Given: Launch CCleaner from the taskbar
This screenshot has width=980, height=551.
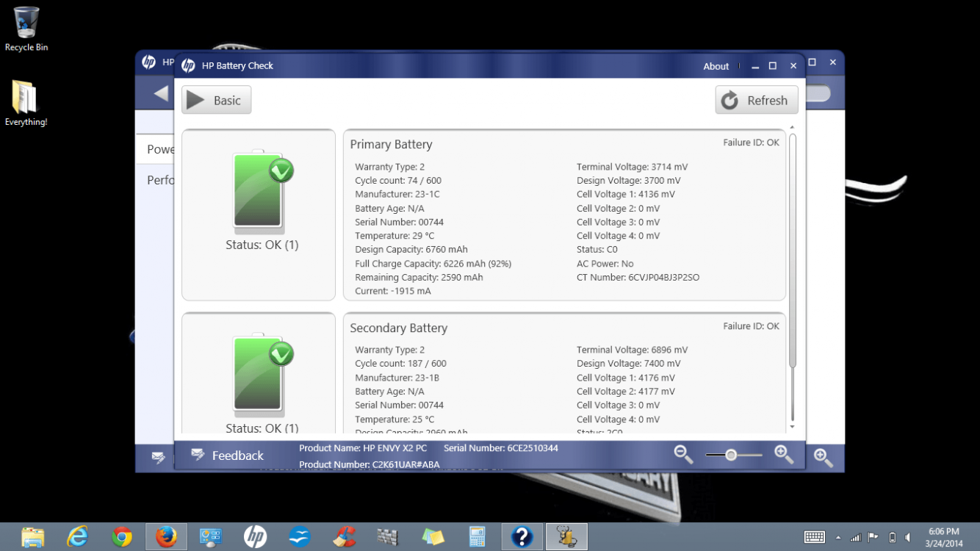Looking at the screenshot, I should (344, 537).
